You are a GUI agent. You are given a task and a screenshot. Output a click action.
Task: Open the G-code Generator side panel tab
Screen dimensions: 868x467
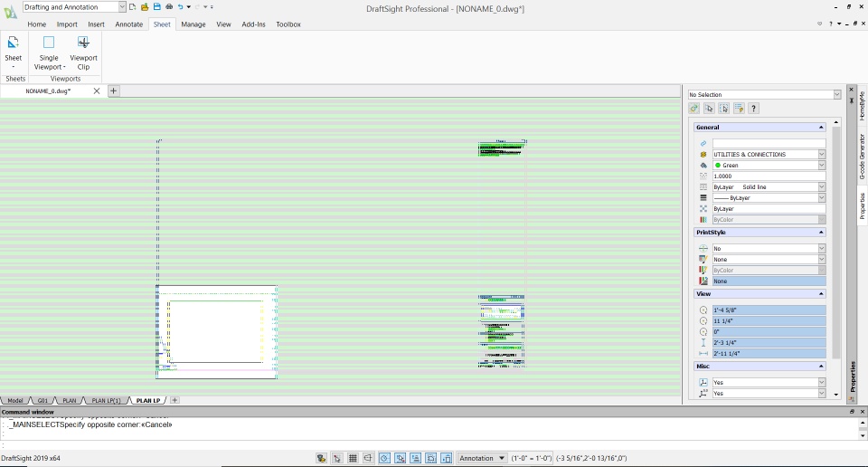(x=862, y=157)
